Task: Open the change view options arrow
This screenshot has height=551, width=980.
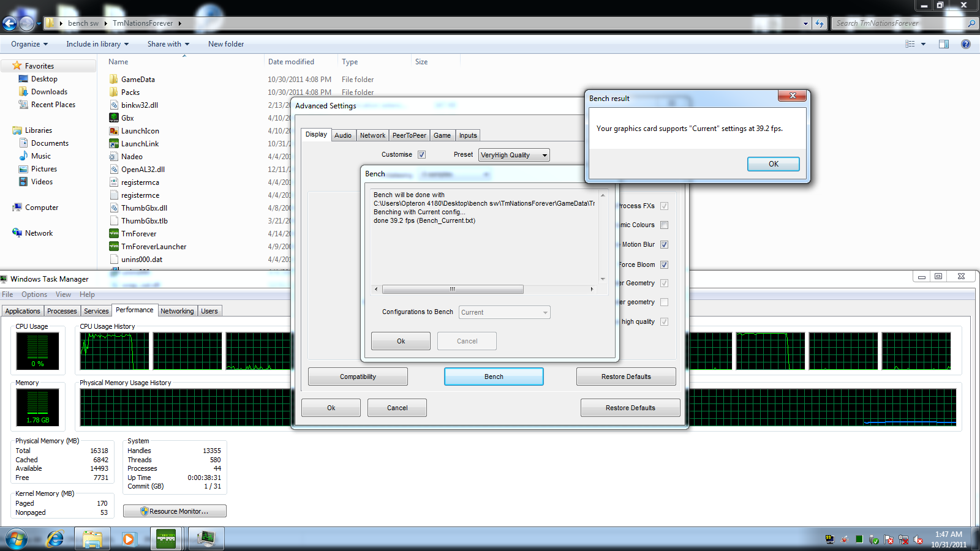Action: [x=923, y=44]
